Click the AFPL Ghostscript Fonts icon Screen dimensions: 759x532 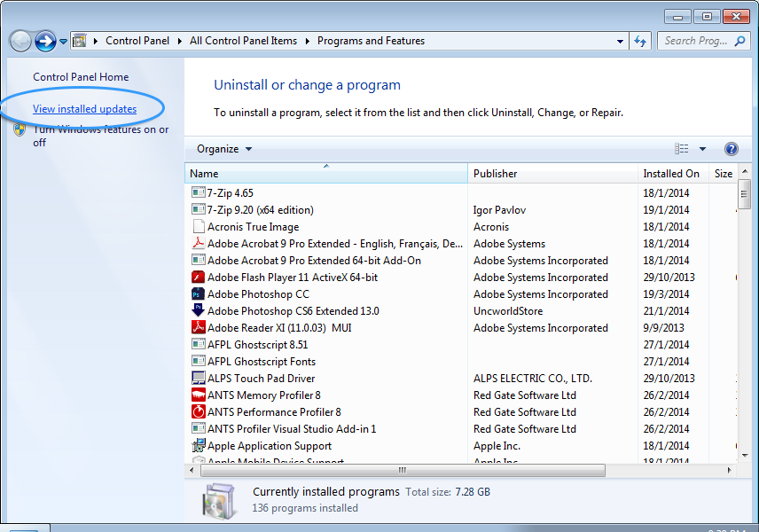click(x=198, y=361)
